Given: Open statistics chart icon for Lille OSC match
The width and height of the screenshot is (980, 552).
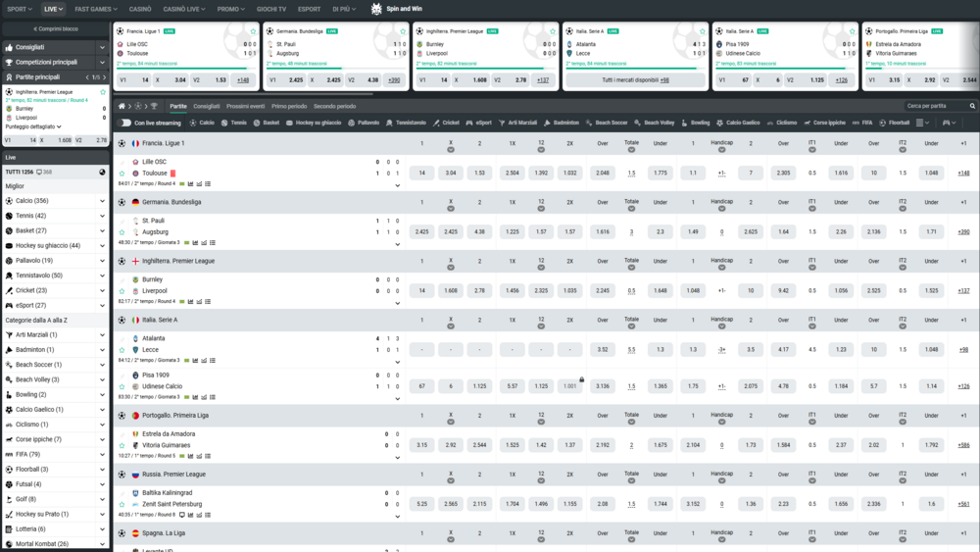Looking at the screenshot, I should [x=191, y=183].
